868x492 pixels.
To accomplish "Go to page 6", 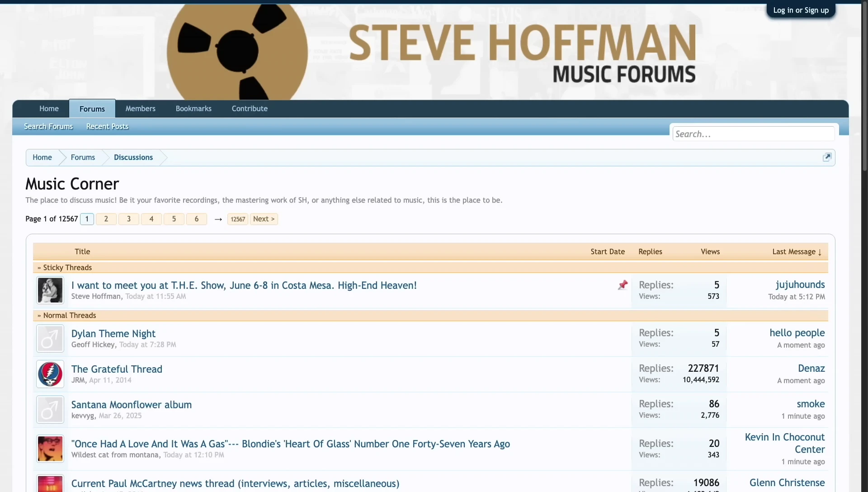I will [x=197, y=219].
